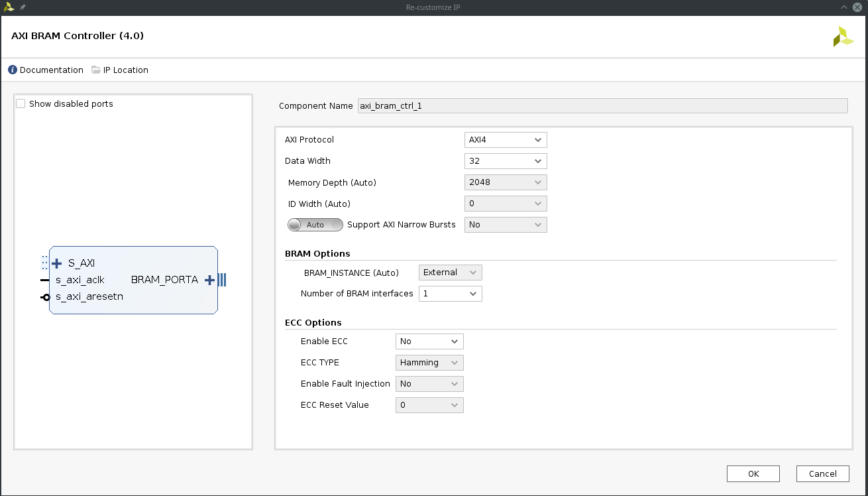Click the s_axi_aresetn port pin
Screen dimensions: 868x496
[45, 297]
